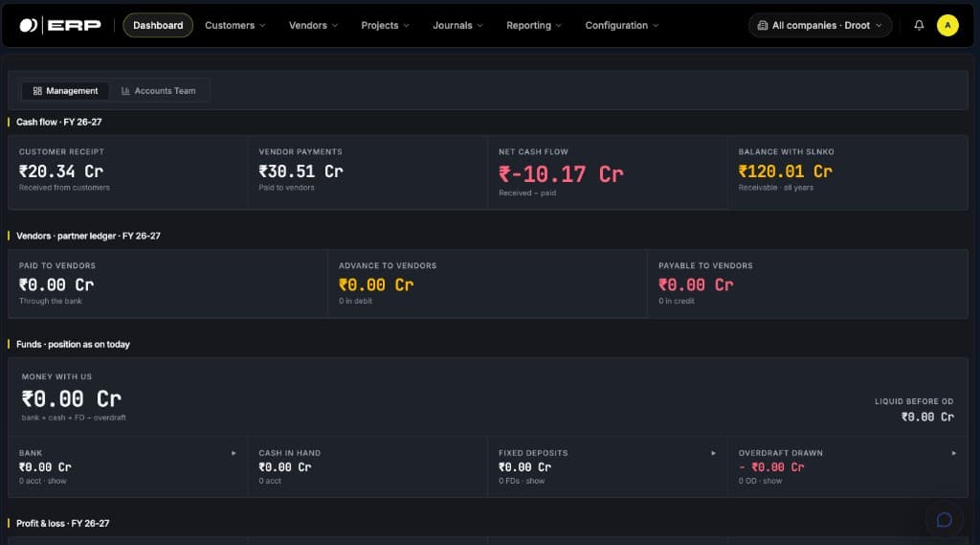Open the Journals dropdown menu
The image size is (980, 545).
457,26
